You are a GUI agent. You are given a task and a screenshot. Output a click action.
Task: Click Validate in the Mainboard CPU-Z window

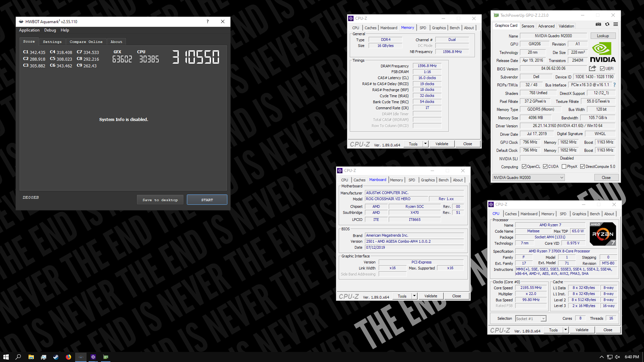click(431, 296)
